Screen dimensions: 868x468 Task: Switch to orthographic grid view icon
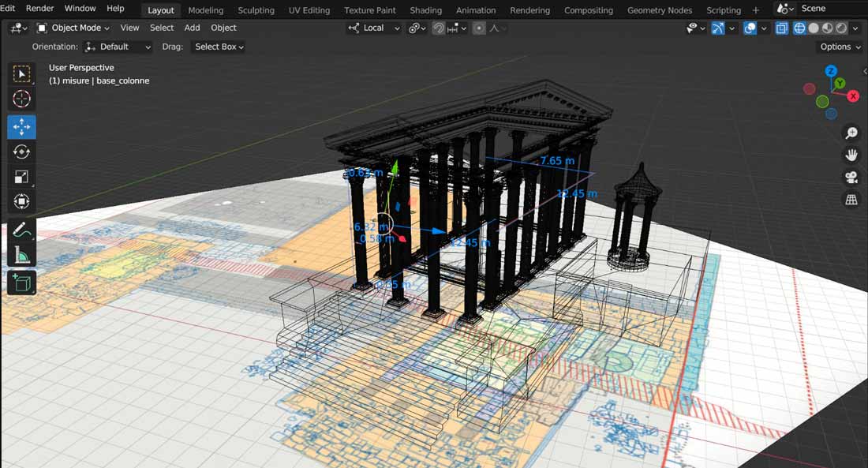tap(851, 200)
